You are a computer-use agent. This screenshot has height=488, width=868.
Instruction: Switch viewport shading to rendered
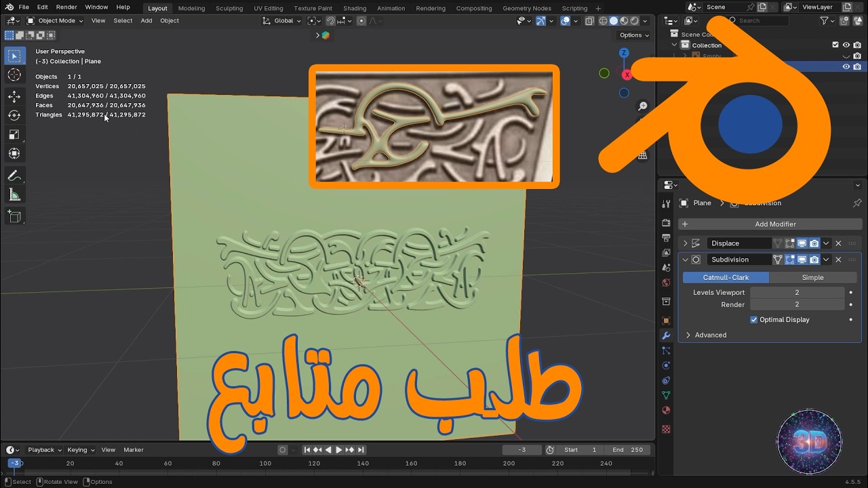point(634,21)
